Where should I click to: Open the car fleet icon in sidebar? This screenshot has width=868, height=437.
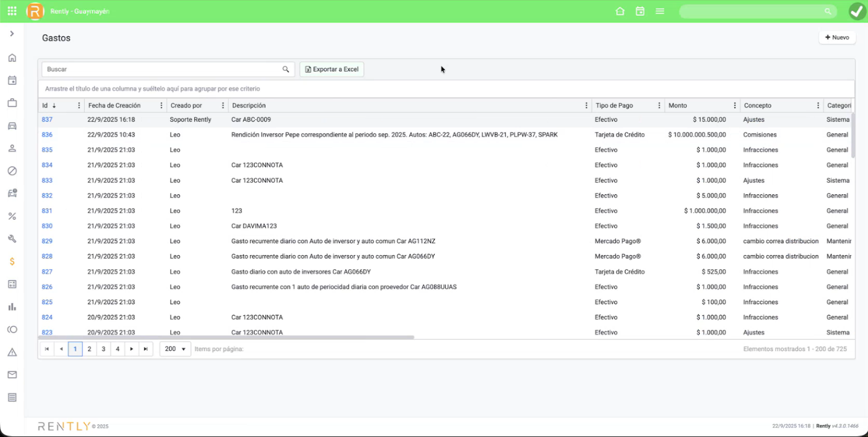click(12, 126)
